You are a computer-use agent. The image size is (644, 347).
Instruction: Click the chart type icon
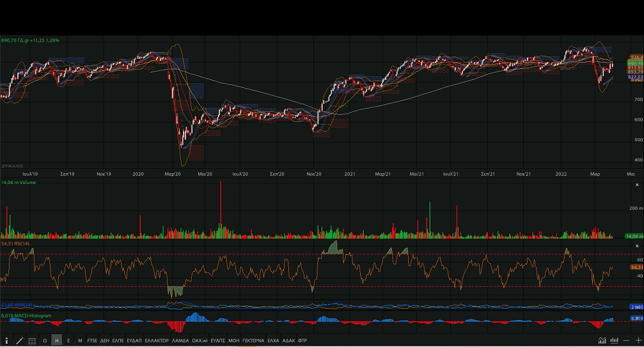click(x=602, y=341)
